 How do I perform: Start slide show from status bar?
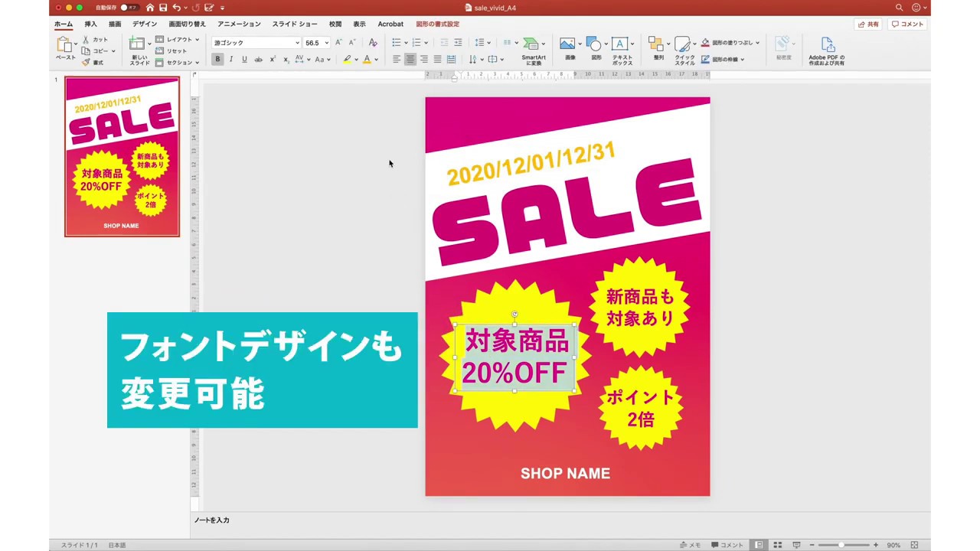coord(796,545)
